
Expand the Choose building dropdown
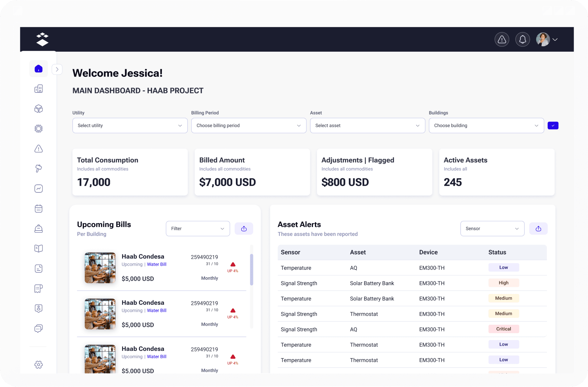pyautogui.click(x=486, y=126)
